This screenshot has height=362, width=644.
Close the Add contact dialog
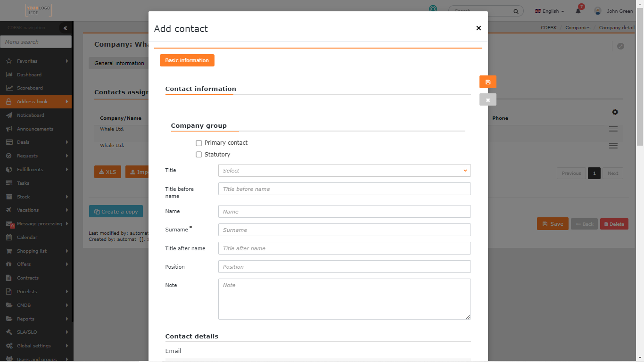[479, 28]
